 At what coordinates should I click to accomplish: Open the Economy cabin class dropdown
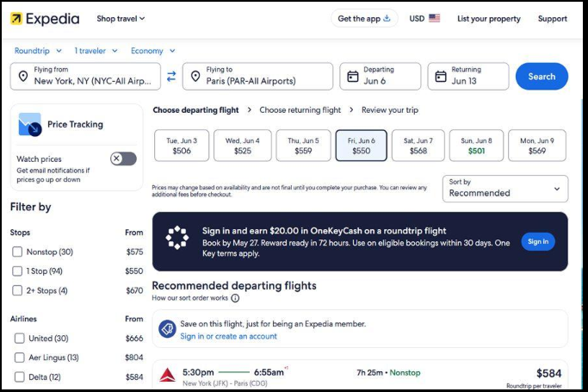coord(153,51)
